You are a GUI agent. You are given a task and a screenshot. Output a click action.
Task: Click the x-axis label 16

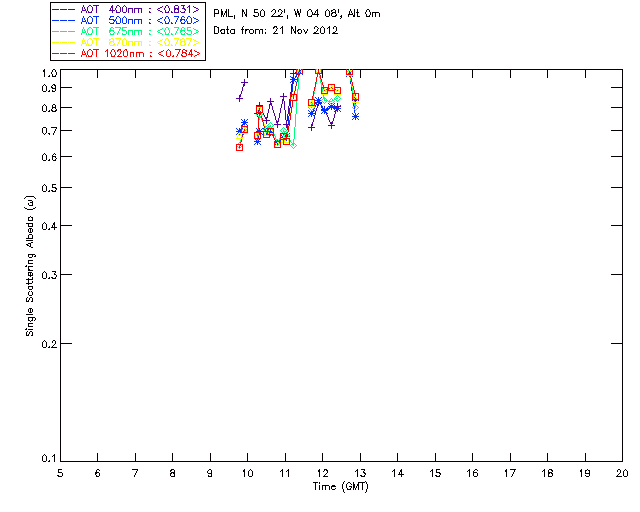click(473, 473)
